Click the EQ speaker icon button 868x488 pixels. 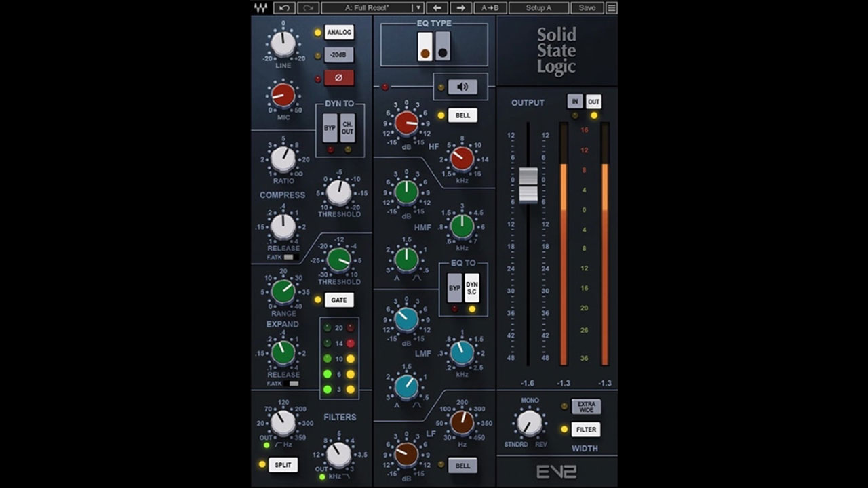tap(462, 87)
